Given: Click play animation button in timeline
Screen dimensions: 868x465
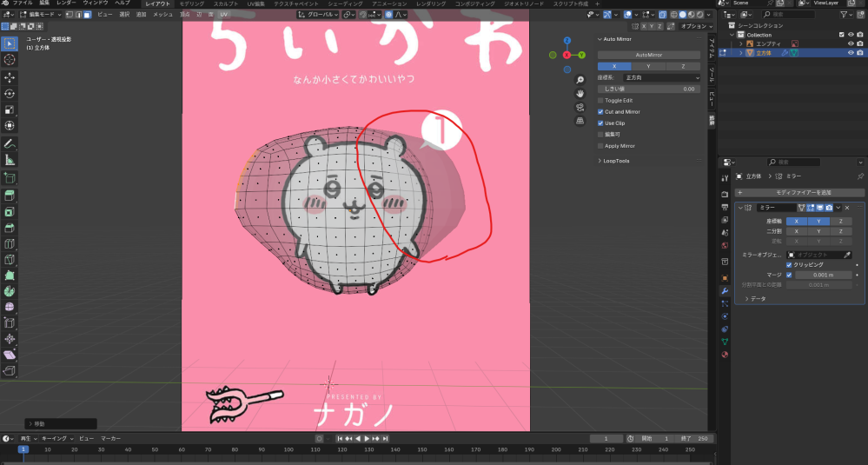Looking at the screenshot, I should coord(367,438).
